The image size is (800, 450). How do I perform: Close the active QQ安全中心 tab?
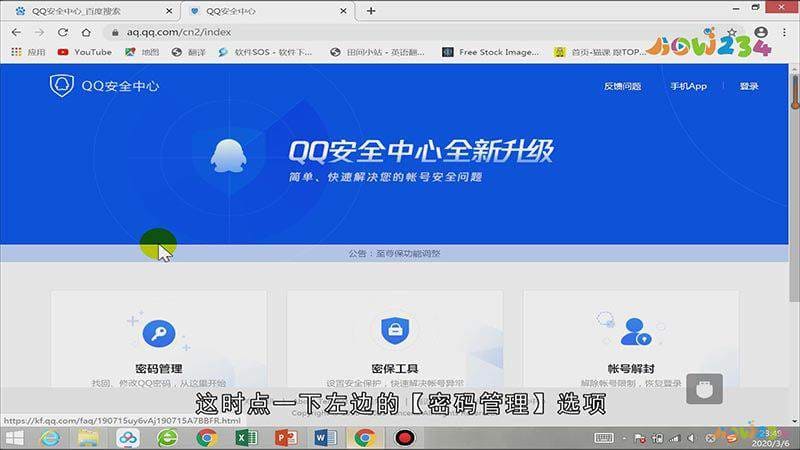point(343,11)
